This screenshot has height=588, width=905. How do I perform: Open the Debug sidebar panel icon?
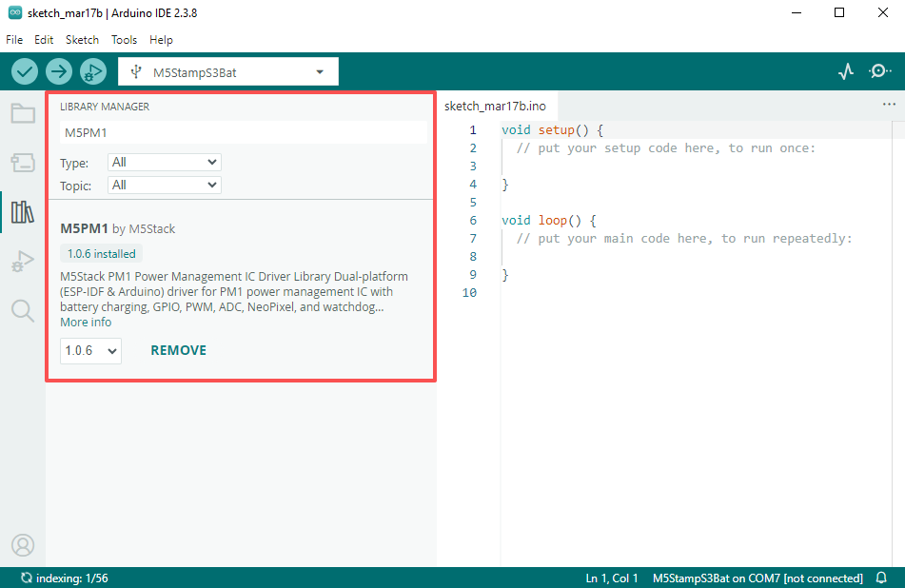coord(23,261)
